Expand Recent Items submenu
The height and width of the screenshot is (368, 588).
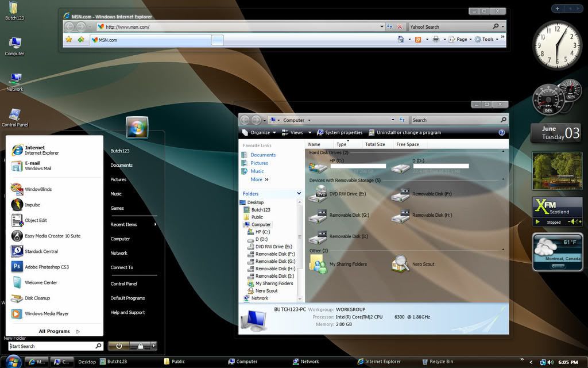pyautogui.click(x=133, y=225)
